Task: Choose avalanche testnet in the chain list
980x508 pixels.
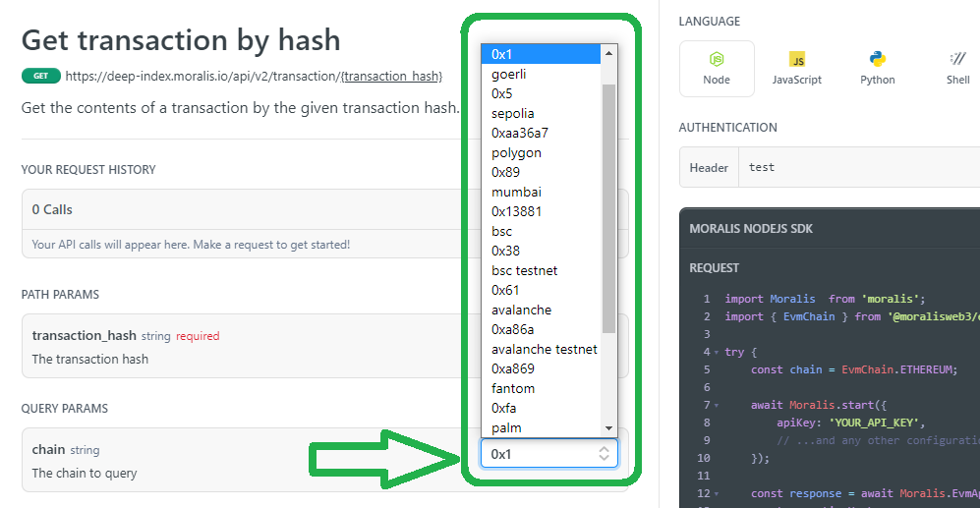Action: [541, 349]
